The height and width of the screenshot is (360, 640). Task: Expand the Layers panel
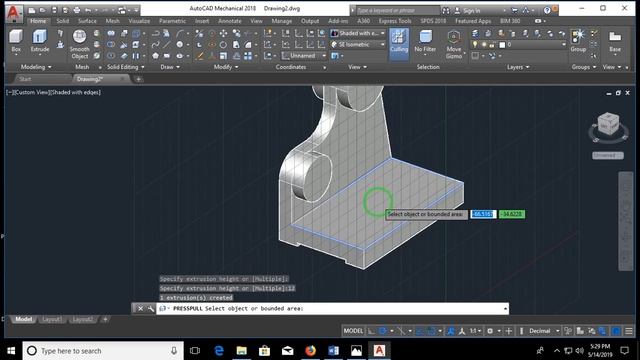(518, 67)
